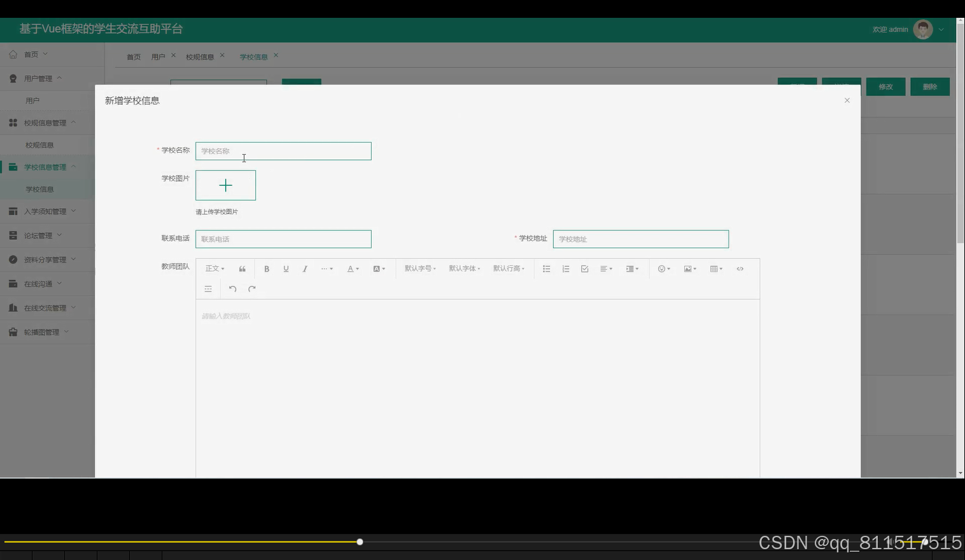965x560 pixels.
Task: Open the 默认字号 font size dropdown
Action: tap(420, 269)
